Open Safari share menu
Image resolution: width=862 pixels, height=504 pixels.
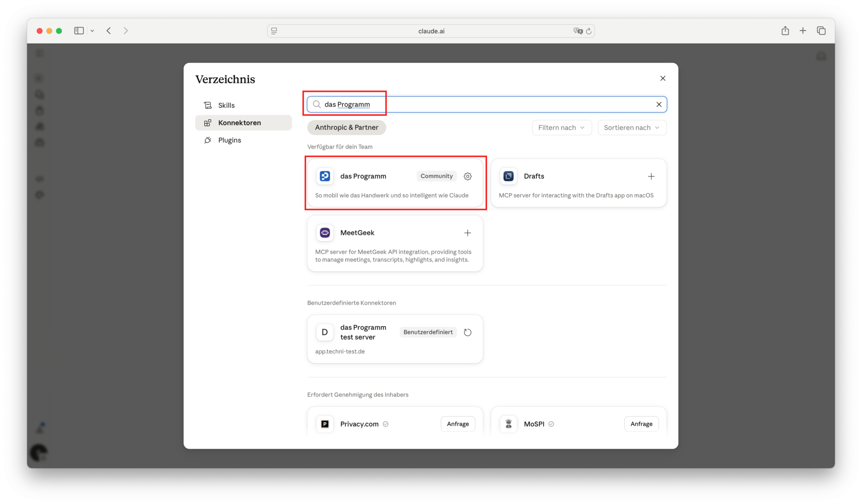(785, 31)
